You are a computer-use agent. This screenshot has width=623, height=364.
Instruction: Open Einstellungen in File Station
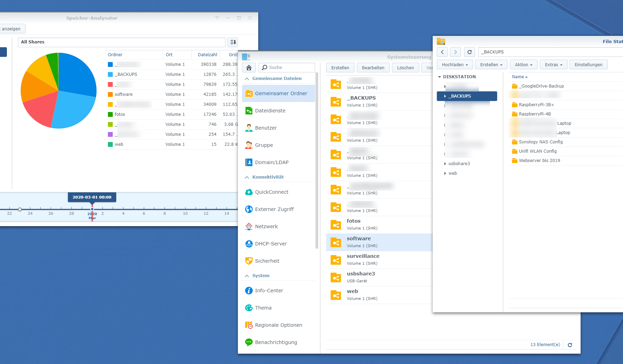click(589, 64)
